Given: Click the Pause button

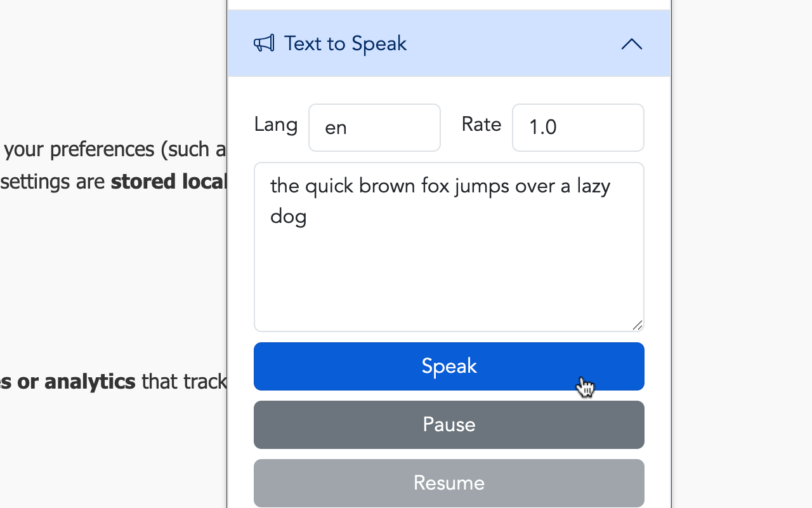Looking at the screenshot, I should [449, 425].
